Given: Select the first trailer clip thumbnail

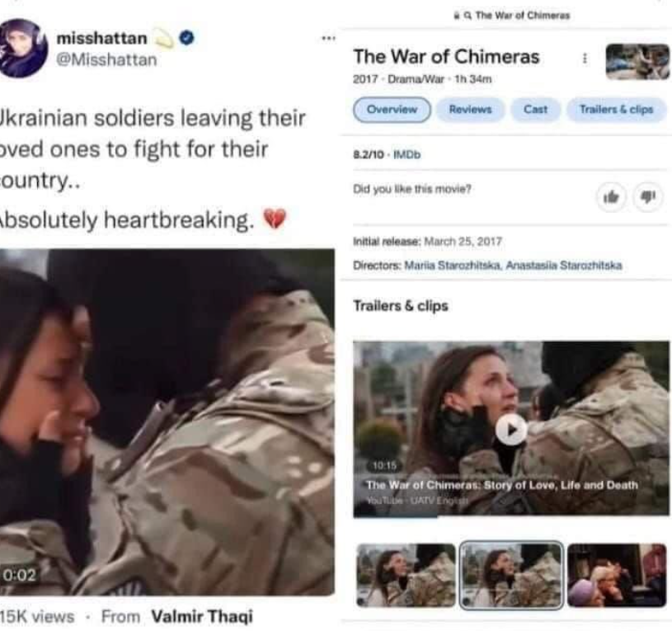Looking at the screenshot, I should tap(406, 575).
